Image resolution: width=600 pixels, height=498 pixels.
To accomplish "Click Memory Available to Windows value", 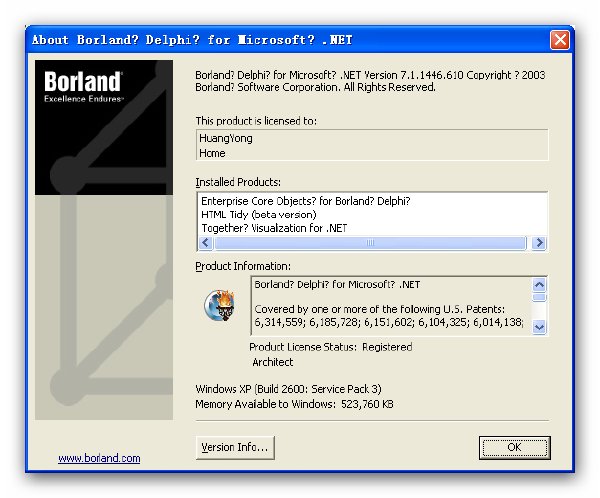I will 294,404.
